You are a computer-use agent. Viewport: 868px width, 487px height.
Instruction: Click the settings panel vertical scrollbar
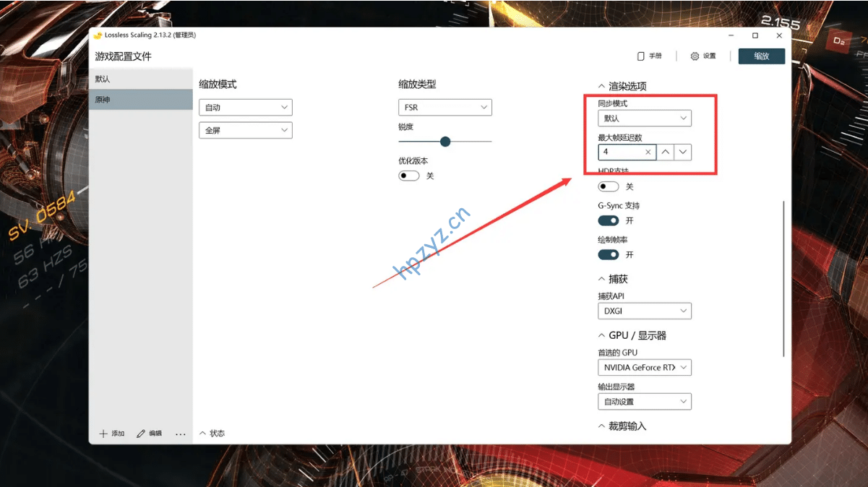tap(783, 279)
